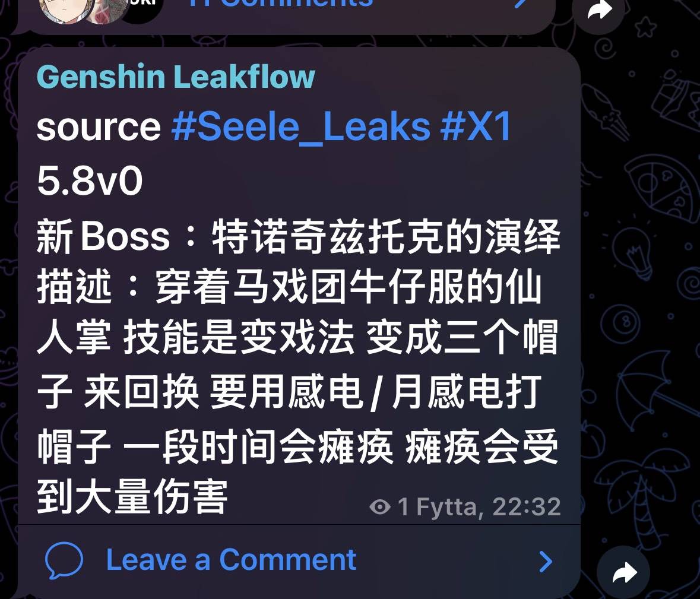Click the 22:32 message timestamp
The width and height of the screenshot is (700, 599).
[x=527, y=507]
